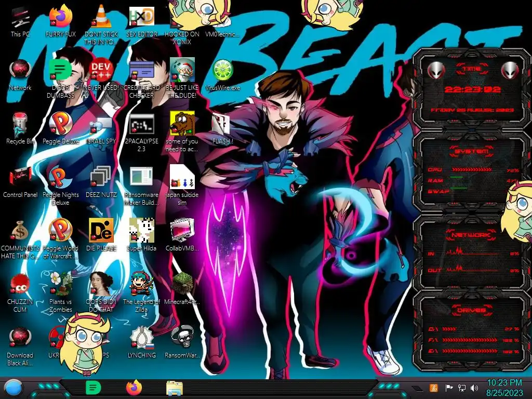Click the DRIVES header on the widget

[472, 310]
